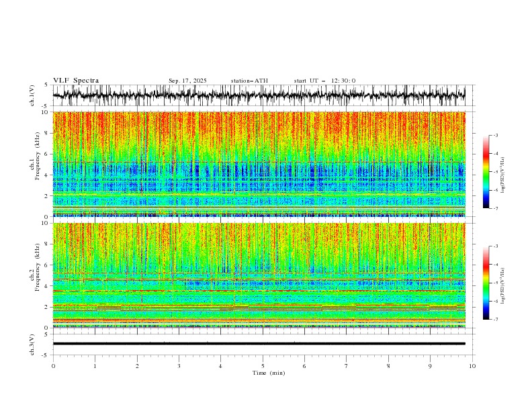Viewport: 532px width, 411px height.
Task: Click the "6" kHz tick on ch.2 frequency axis
Action: [x=46, y=265]
